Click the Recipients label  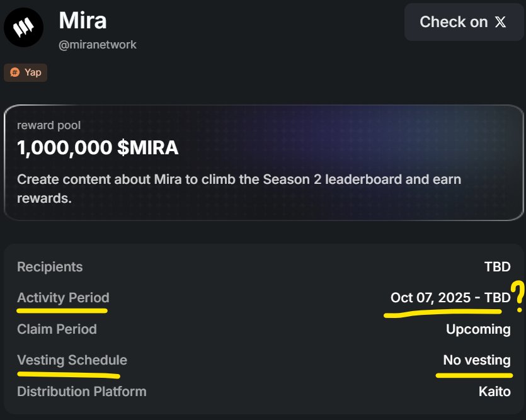point(50,266)
